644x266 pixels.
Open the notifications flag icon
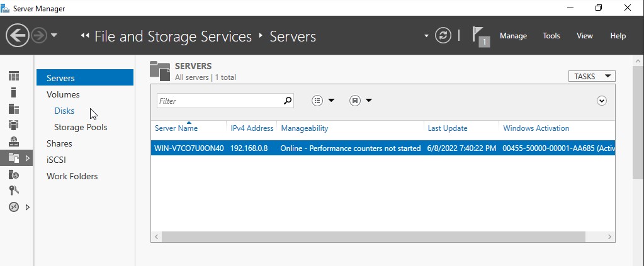tap(480, 36)
